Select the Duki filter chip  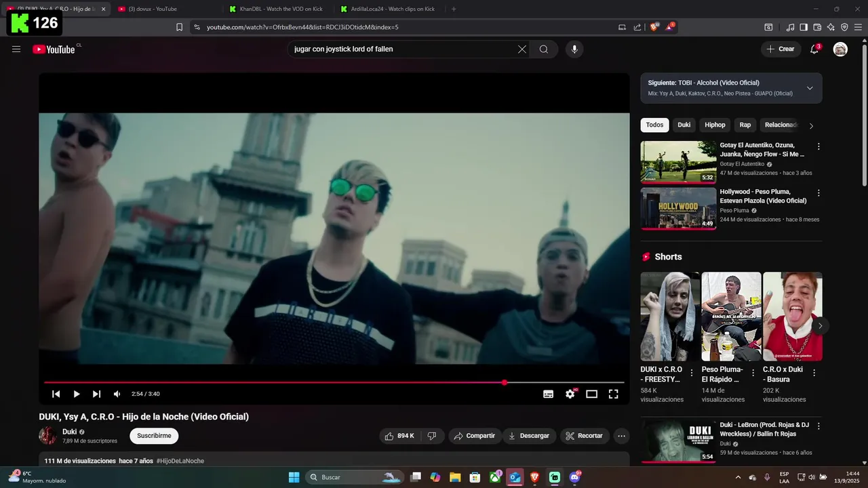point(684,125)
